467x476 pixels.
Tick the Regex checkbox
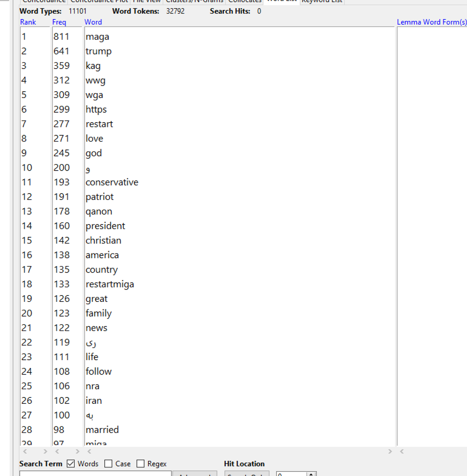coord(140,464)
